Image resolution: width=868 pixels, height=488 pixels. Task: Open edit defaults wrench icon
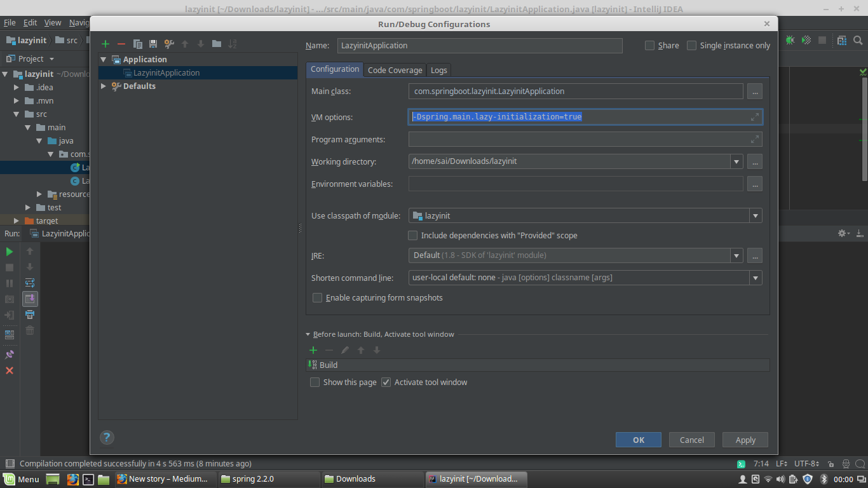[x=169, y=44]
